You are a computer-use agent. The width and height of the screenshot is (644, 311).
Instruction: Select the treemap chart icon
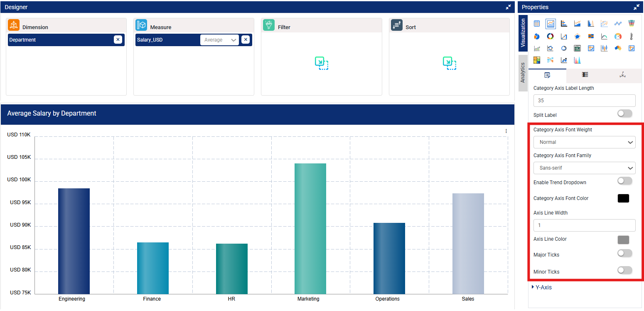coord(537,60)
